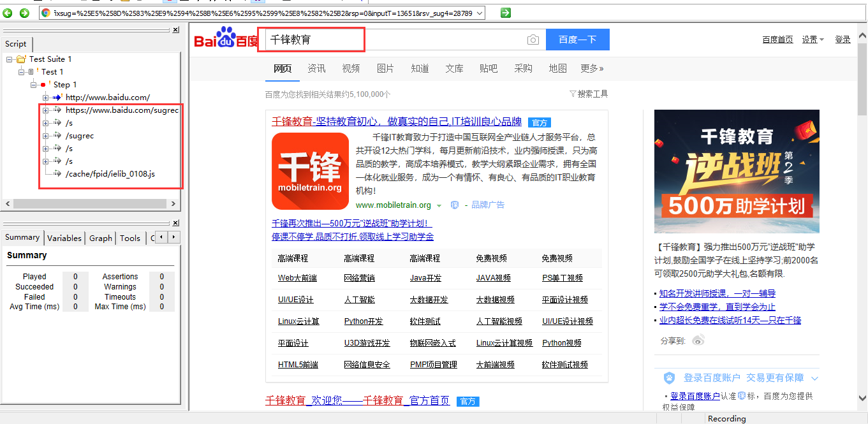Viewport: 868px width, 424px height.
Task: Open the 更多» menu in search categories
Action: pyautogui.click(x=592, y=68)
